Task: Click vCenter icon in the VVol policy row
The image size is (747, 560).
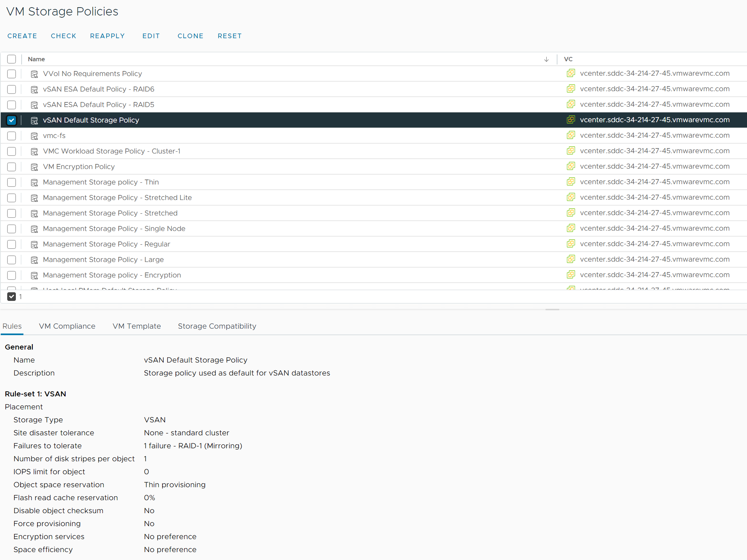Action: point(570,73)
